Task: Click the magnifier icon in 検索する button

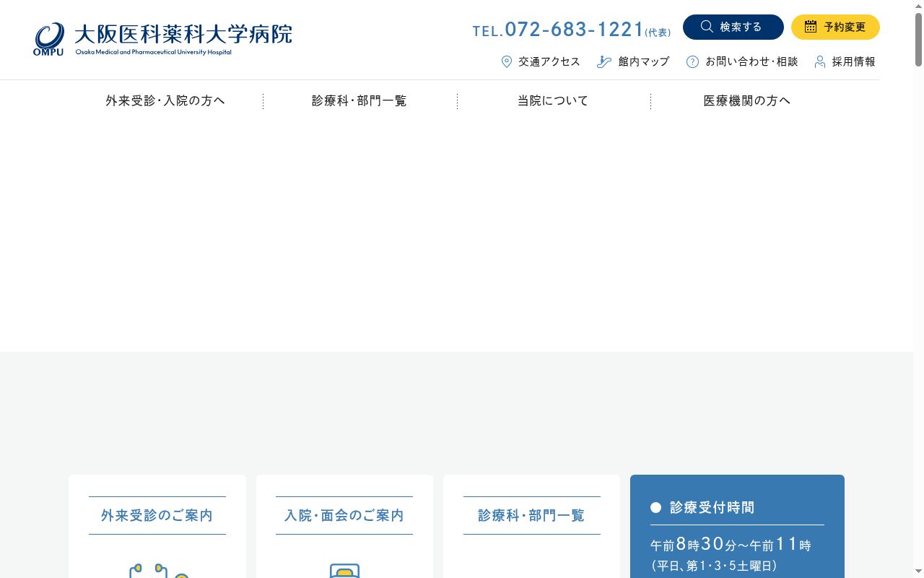Action: [707, 27]
